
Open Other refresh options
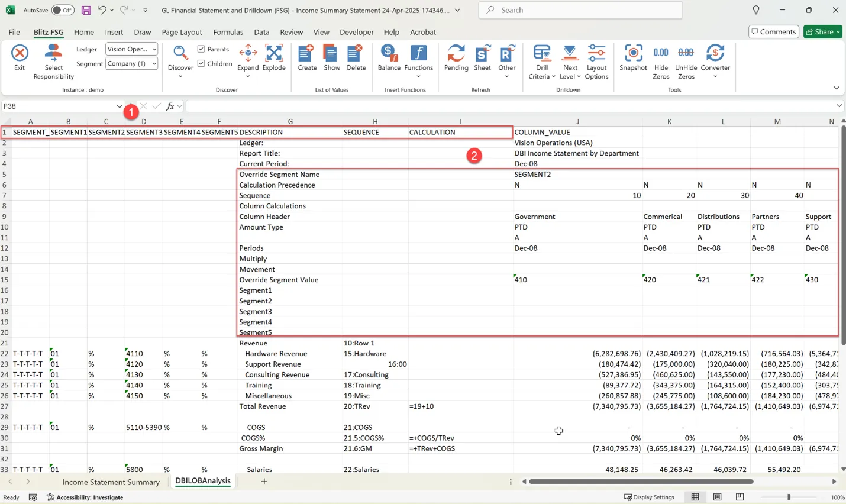[x=507, y=62]
